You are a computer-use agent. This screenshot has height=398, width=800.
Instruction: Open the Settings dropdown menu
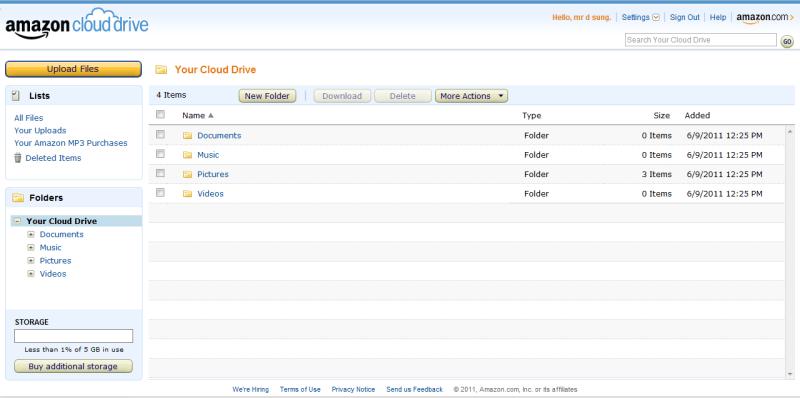(x=641, y=17)
